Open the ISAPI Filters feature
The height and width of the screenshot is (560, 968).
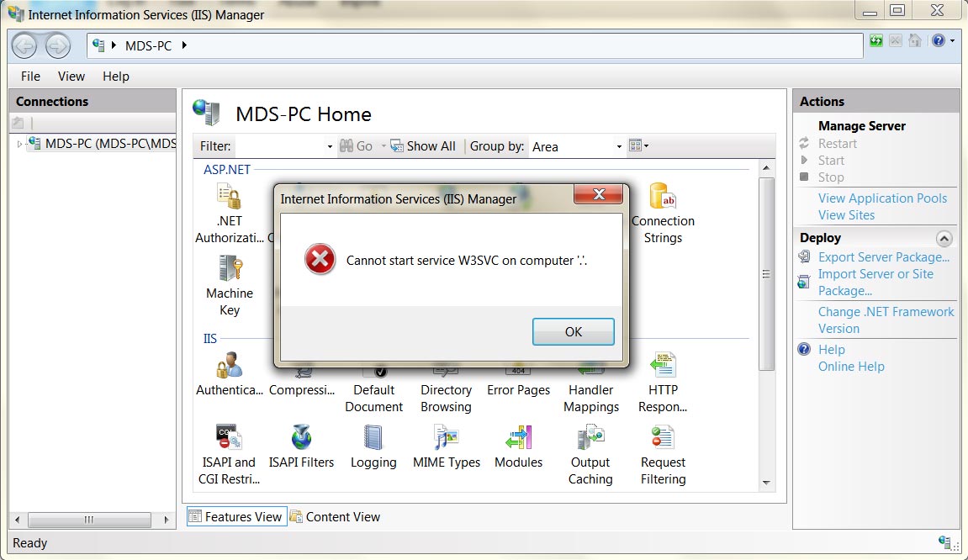(301, 446)
